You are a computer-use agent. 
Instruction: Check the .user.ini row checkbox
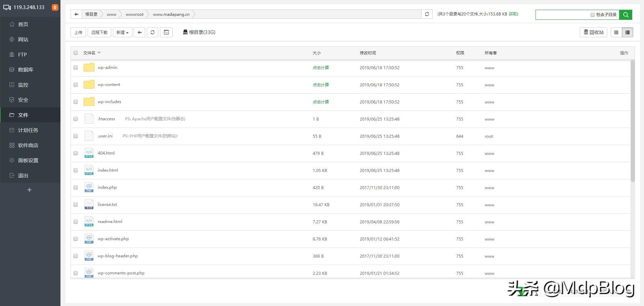coord(76,136)
